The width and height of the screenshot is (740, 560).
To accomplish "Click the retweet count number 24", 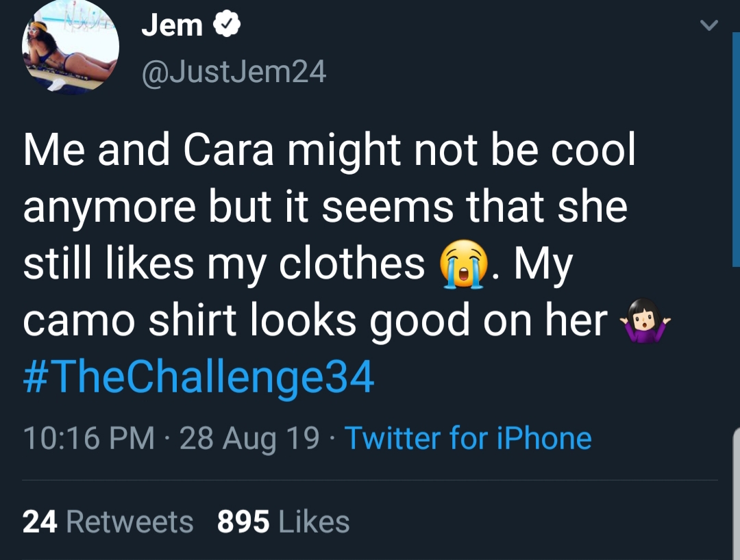I will tap(40, 522).
